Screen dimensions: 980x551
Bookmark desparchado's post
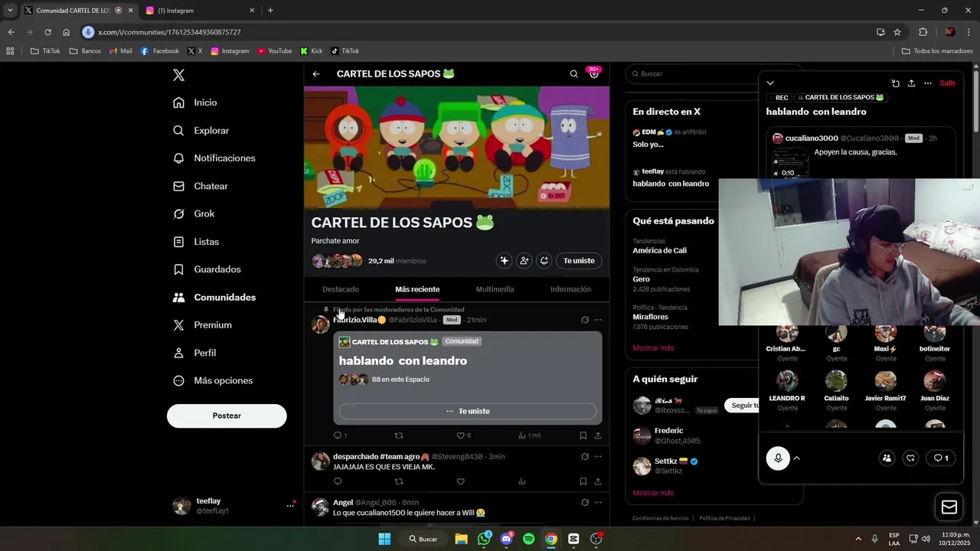583,481
